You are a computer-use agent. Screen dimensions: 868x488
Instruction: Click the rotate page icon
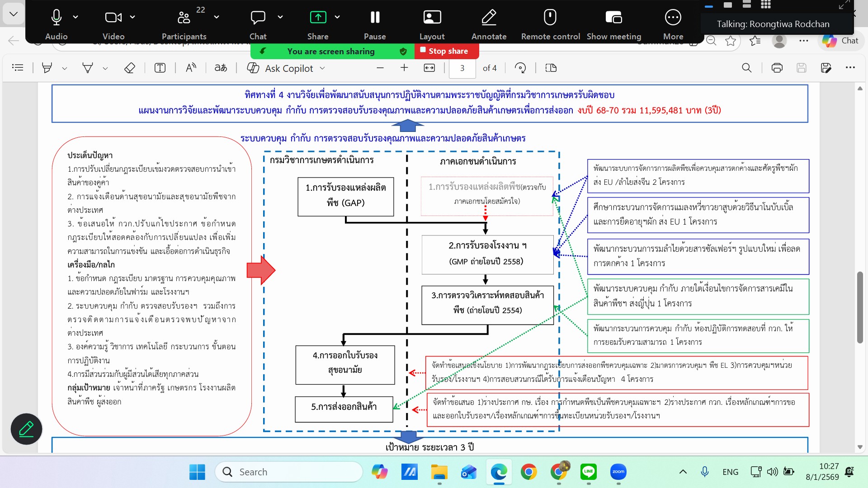pyautogui.click(x=520, y=68)
